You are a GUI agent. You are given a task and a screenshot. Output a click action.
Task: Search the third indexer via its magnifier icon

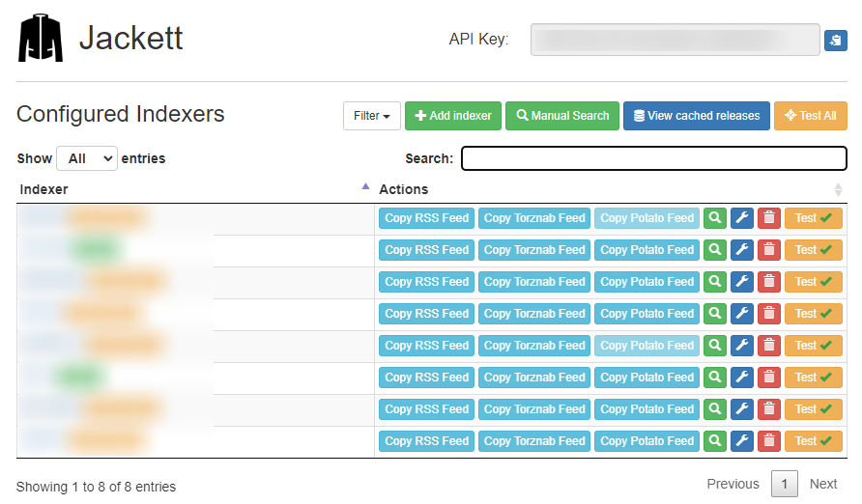[715, 282]
